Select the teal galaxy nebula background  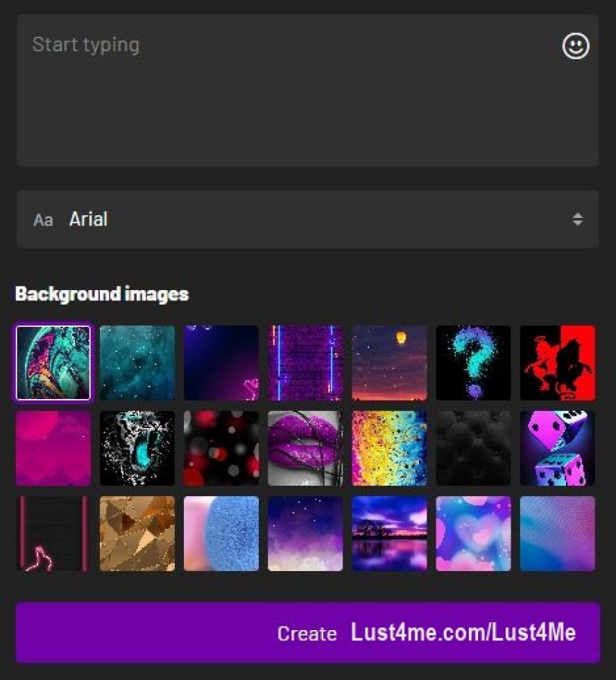pyautogui.click(x=137, y=363)
